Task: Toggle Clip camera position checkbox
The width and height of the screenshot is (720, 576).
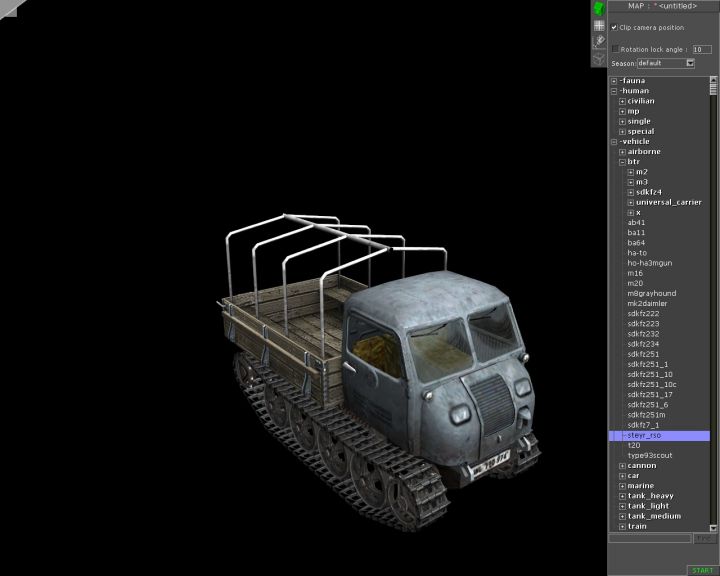Action: [x=615, y=28]
